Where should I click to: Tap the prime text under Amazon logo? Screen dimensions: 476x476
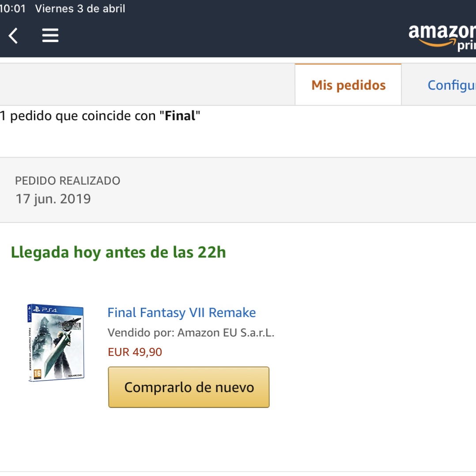click(x=467, y=45)
